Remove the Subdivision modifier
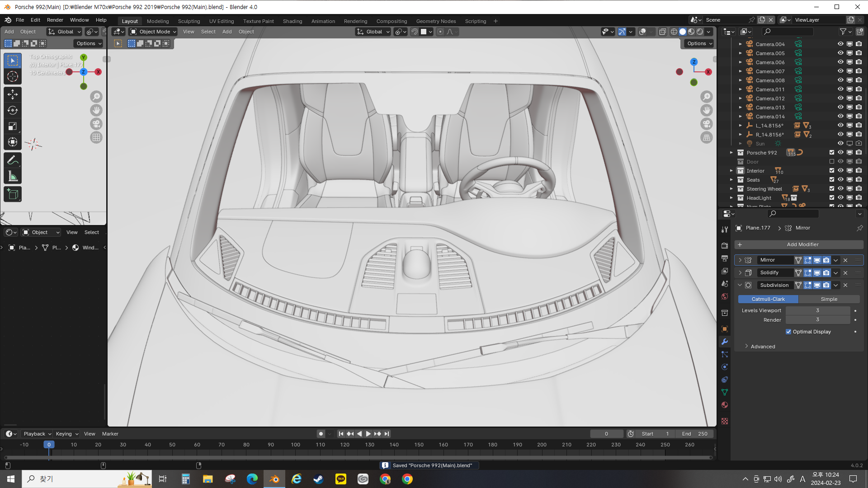This screenshot has width=868, height=488. (845, 285)
